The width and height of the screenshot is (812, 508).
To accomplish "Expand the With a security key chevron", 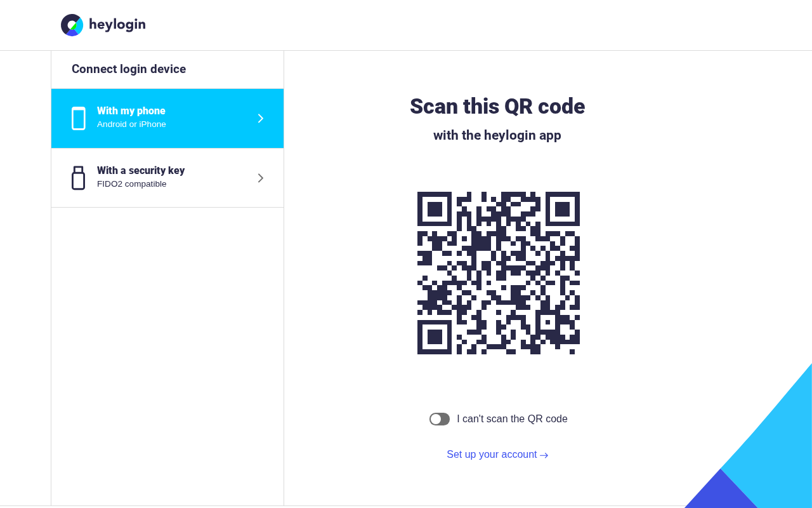I will pos(260,178).
